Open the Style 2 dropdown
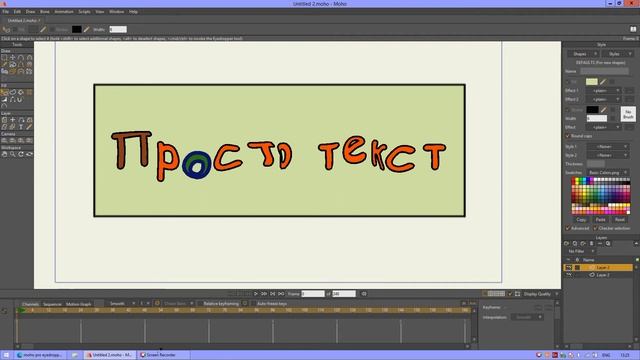 pyautogui.click(x=607, y=156)
